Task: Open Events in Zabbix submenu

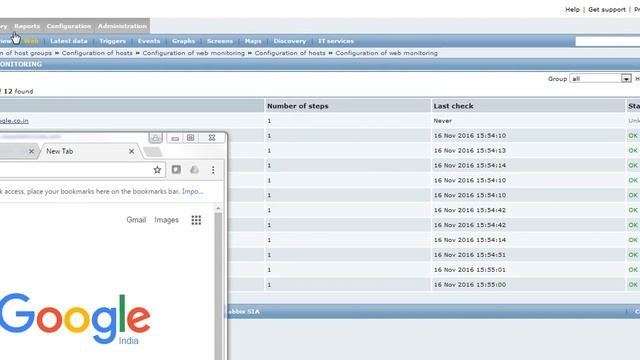Action: pyautogui.click(x=149, y=41)
